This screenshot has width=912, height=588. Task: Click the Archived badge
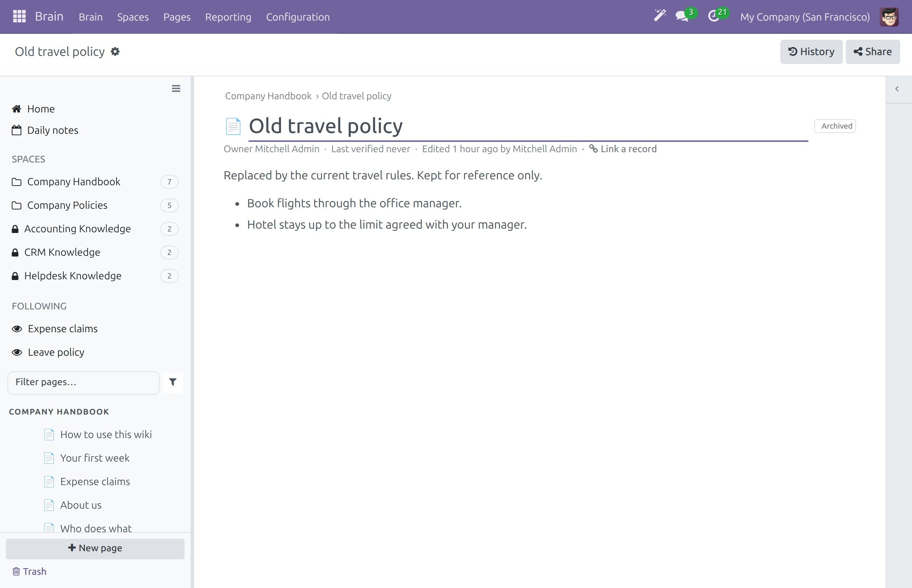(835, 126)
